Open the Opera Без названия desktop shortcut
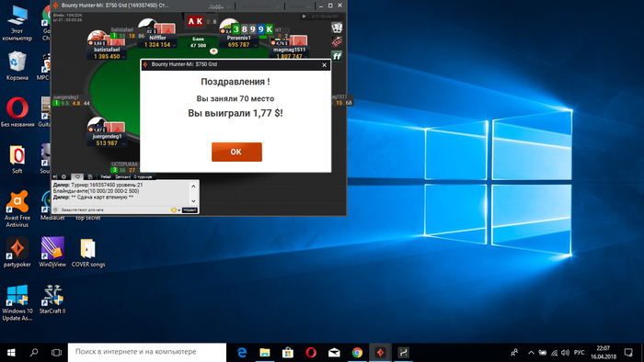The width and height of the screenshot is (644, 362). coord(17,112)
